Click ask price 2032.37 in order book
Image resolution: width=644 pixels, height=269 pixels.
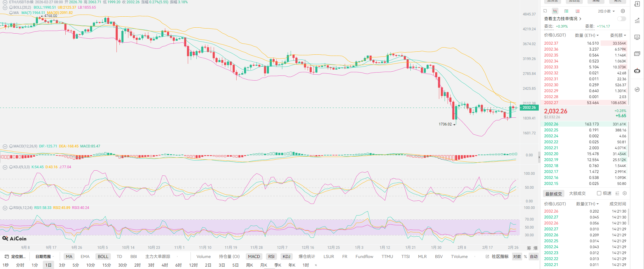pyautogui.click(x=551, y=43)
